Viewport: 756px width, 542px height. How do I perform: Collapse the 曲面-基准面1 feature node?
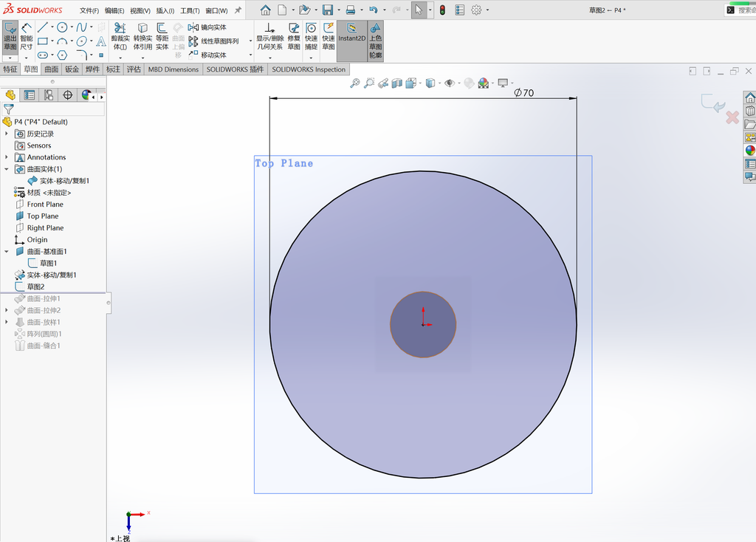tap(6, 251)
